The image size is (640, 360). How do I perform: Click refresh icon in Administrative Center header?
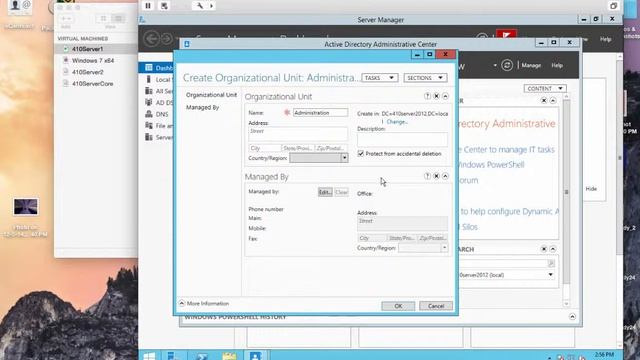(x=507, y=65)
